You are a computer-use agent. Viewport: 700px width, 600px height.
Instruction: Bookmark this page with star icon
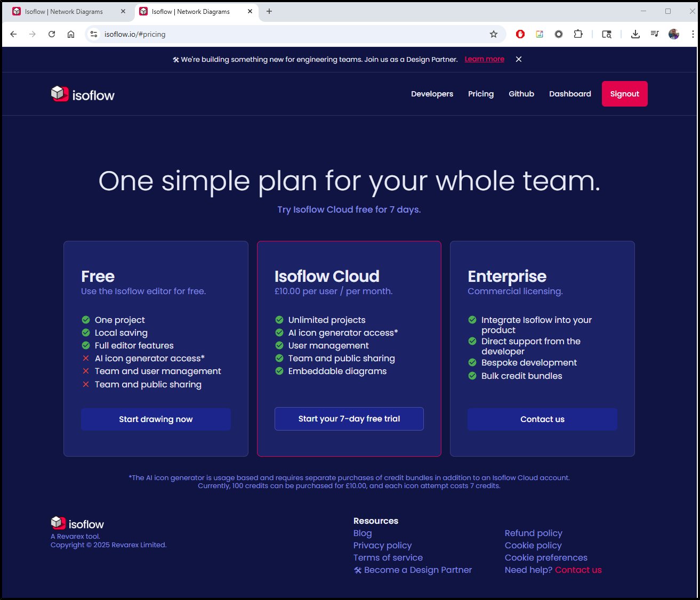pyautogui.click(x=494, y=34)
